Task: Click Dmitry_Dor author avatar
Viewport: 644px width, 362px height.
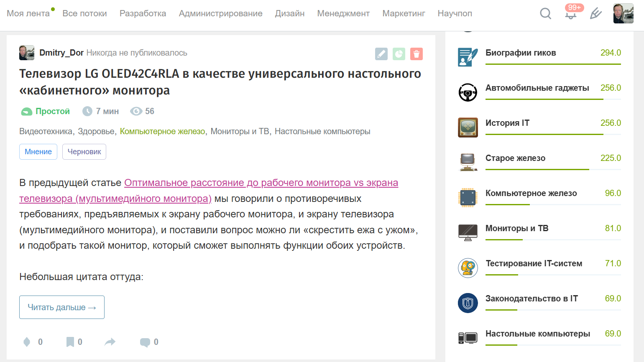Action: [27, 53]
